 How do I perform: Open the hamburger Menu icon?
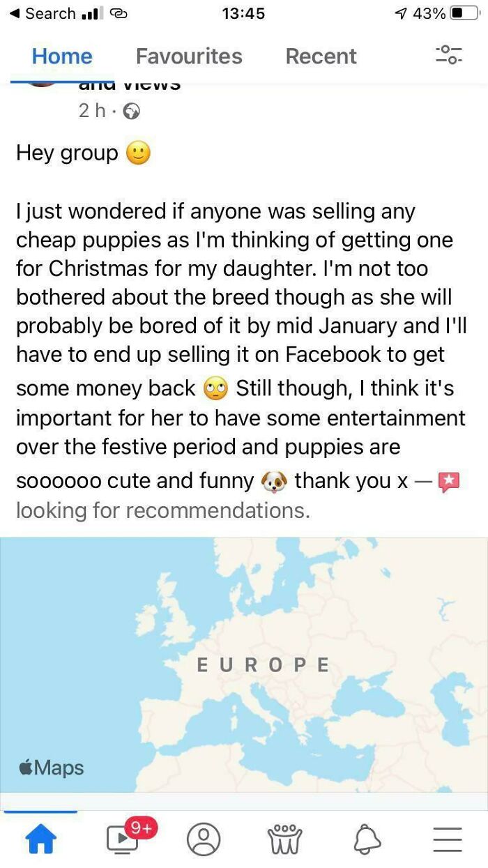pyautogui.click(x=447, y=839)
